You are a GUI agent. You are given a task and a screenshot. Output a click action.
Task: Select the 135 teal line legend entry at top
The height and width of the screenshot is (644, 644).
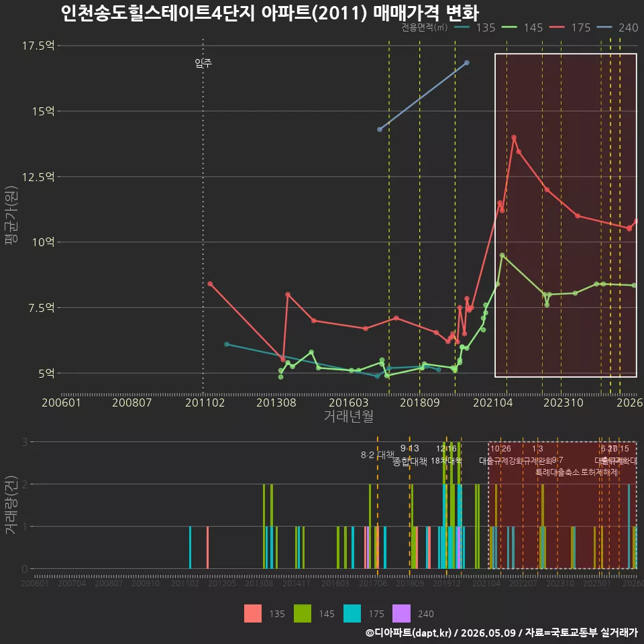pyautogui.click(x=476, y=28)
